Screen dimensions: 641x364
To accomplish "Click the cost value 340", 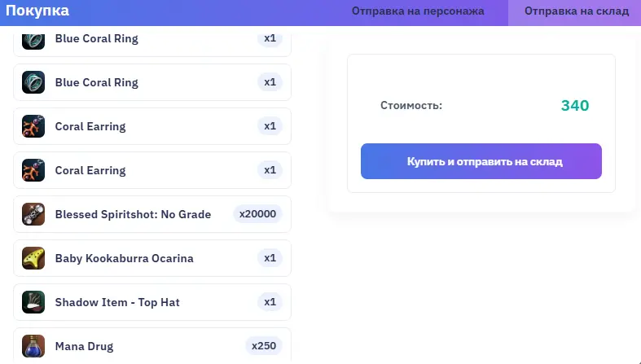I will pyautogui.click(x=574, y=106).
